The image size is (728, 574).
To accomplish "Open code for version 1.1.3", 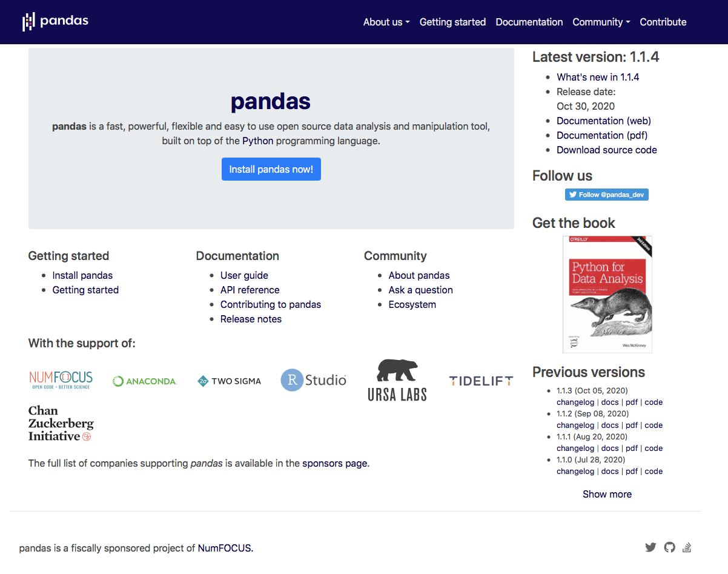I will pyautogui.click(x=654, y=402).
